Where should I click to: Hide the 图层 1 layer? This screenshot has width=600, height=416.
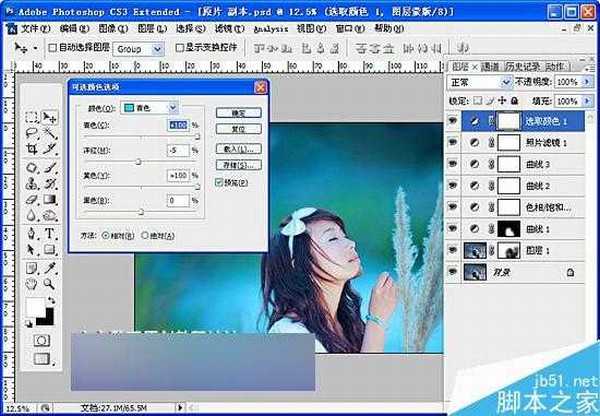click(453, 251)
